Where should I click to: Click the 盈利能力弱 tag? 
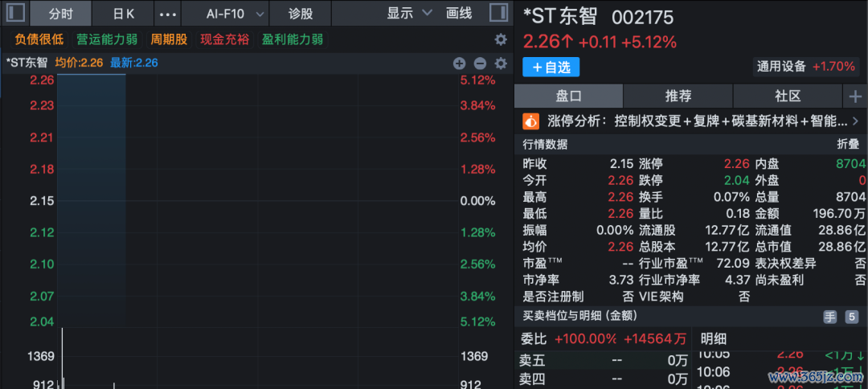click(x=293, y=40)
